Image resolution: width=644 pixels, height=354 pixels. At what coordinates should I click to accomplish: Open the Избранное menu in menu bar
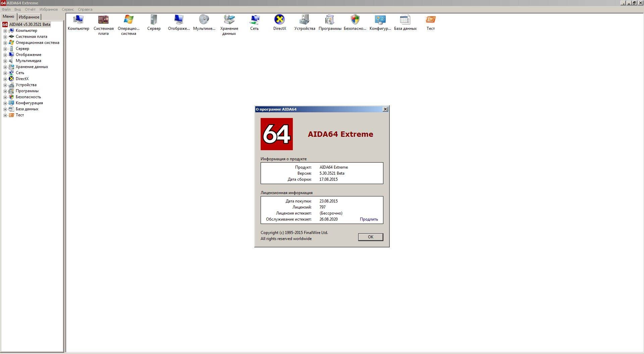[x=49, y=9]
